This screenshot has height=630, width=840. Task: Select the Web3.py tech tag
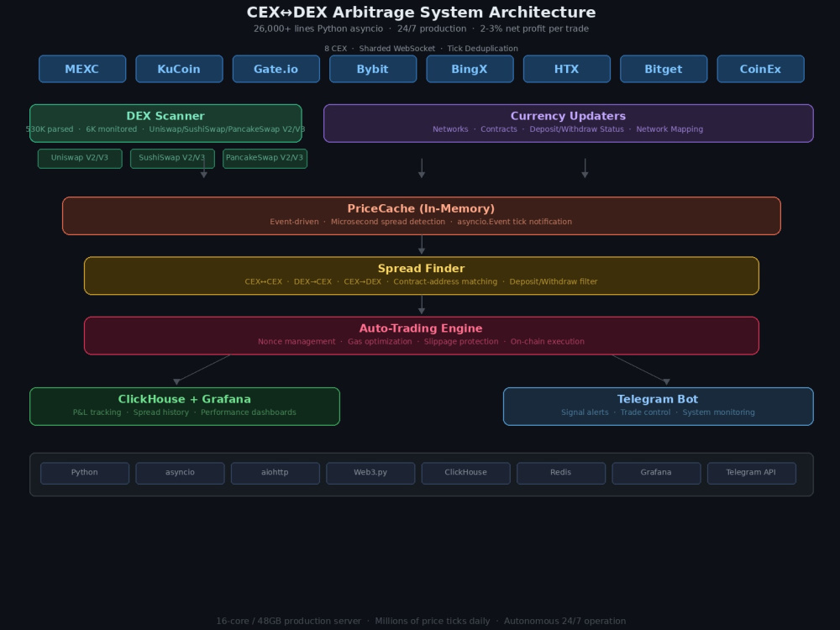click(370, 473)
